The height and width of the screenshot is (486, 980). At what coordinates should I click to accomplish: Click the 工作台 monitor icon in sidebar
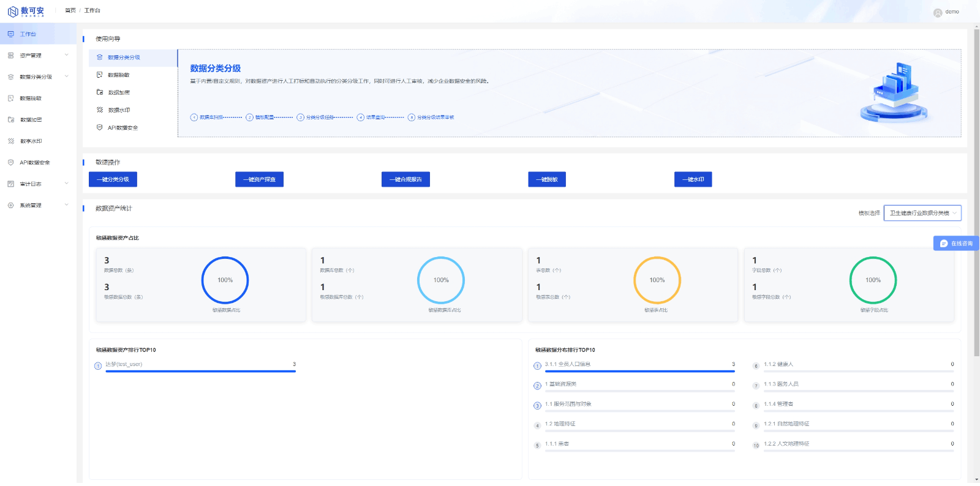point(10,34)
